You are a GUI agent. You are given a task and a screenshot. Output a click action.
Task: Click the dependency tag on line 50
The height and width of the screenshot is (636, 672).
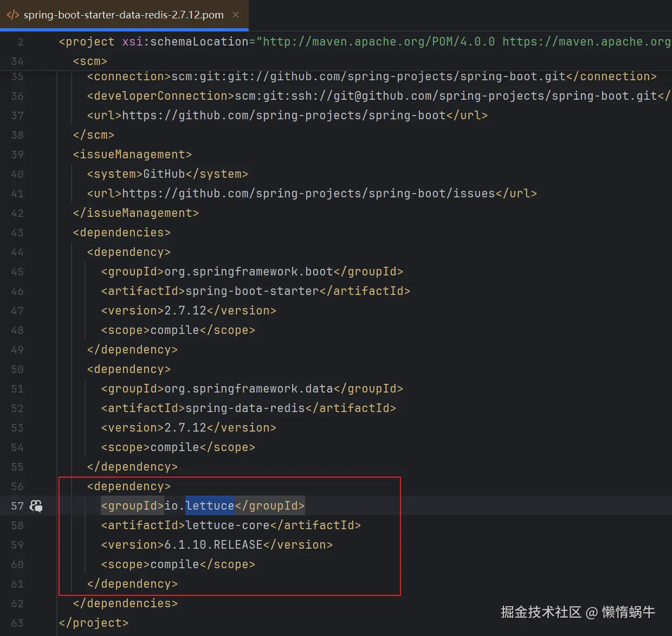(129, 369)
